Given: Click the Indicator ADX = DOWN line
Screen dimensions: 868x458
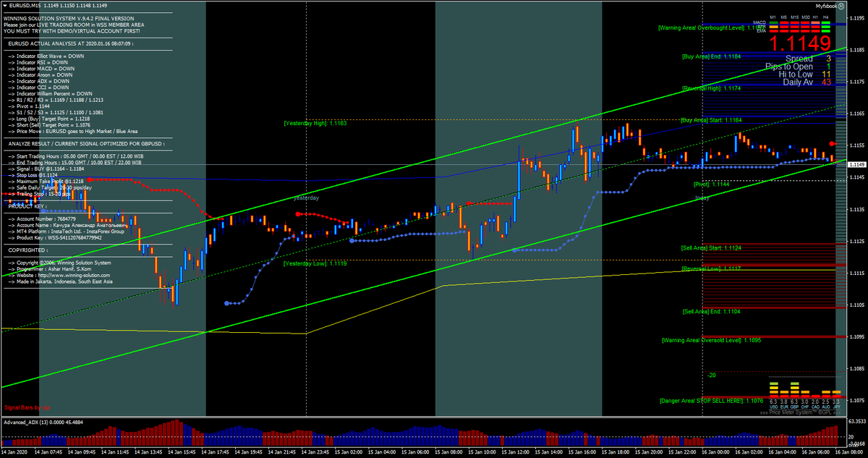Looking at the screenshot, I should (x=40, y=81).
